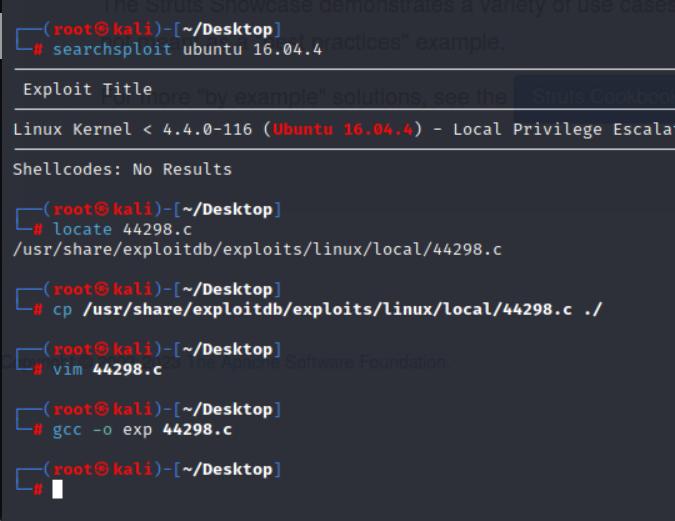Image resolution: width=675 pixels, height=521 pixels.
Task: Click the 'vim 44298.c' command text
Action: [x=107, y=369]
